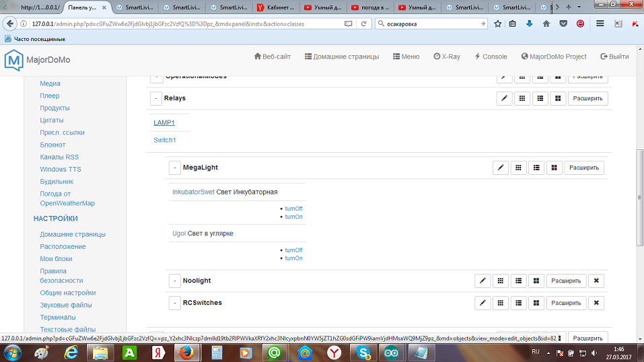
Task: Open the LAMP1 object link
Action: coord(164,122)
